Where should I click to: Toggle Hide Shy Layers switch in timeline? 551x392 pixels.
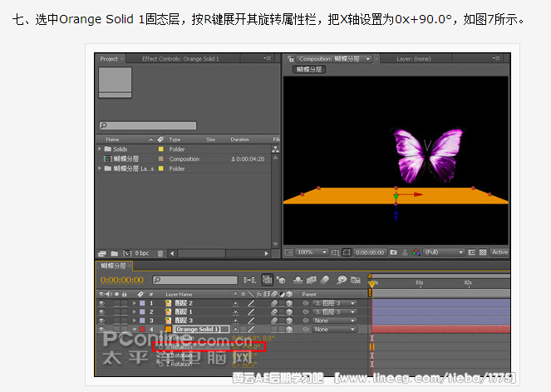tap(298, 280)
